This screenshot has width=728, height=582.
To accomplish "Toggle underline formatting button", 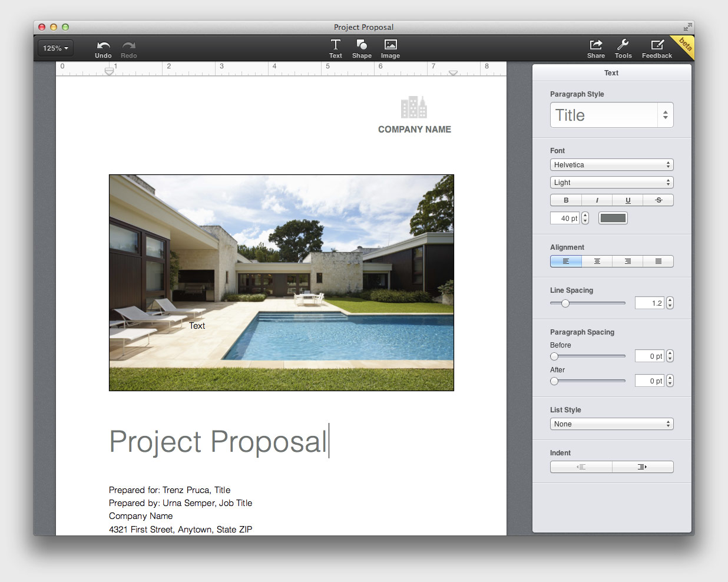I will 628,200.
